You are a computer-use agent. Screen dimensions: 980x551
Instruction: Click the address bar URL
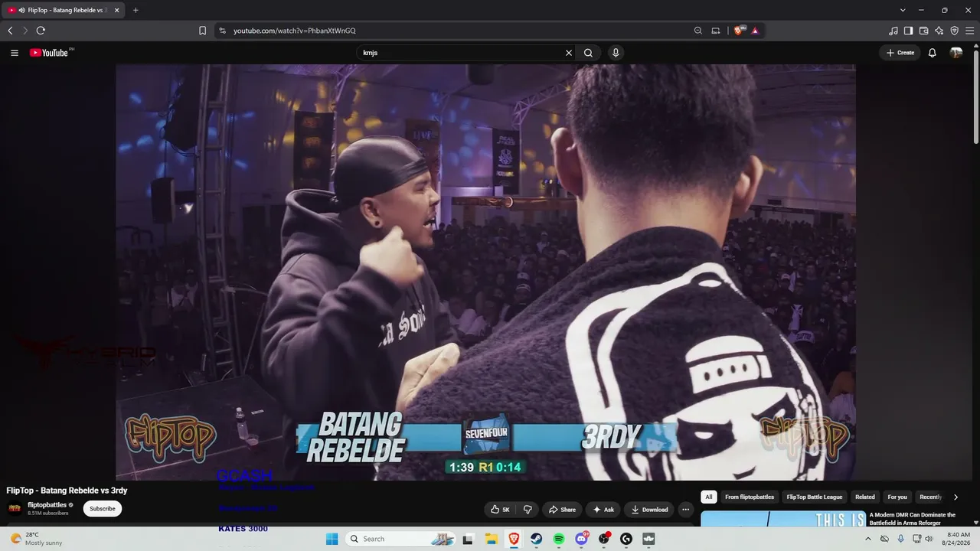pyautogui.click(x=295, y=31)
